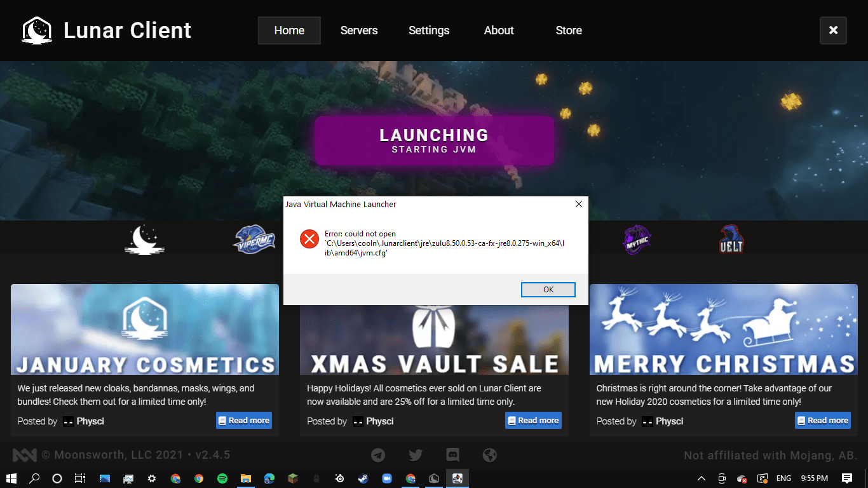
Task: Open the Xmas Vault Sale banner image
Action: point(434,340)
